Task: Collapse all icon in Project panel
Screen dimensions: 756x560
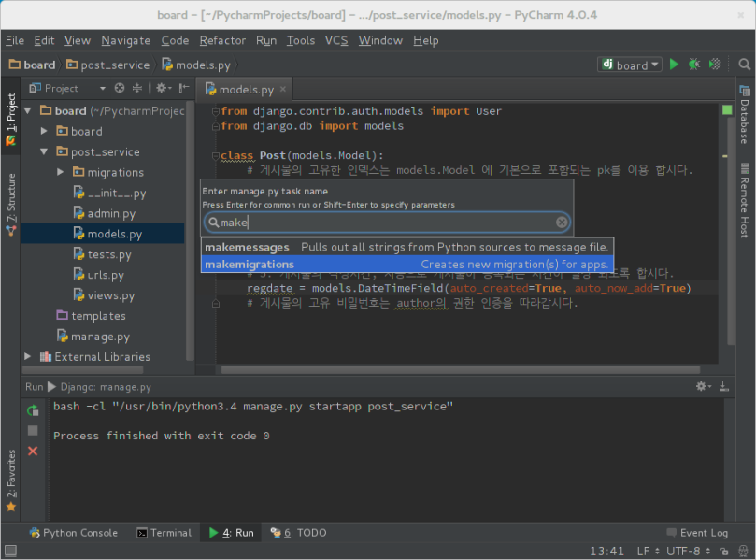Action: pyautogui.click(x=137, y=88)
